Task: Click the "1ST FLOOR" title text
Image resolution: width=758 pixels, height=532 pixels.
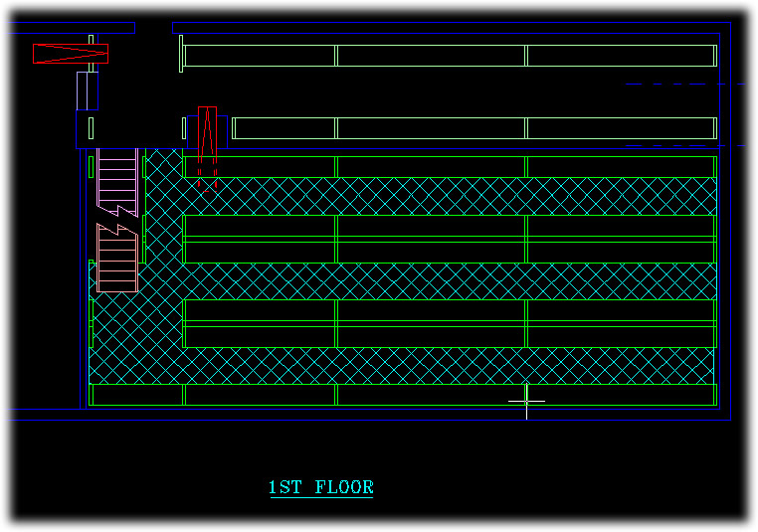Action: [x=320, y=487]
